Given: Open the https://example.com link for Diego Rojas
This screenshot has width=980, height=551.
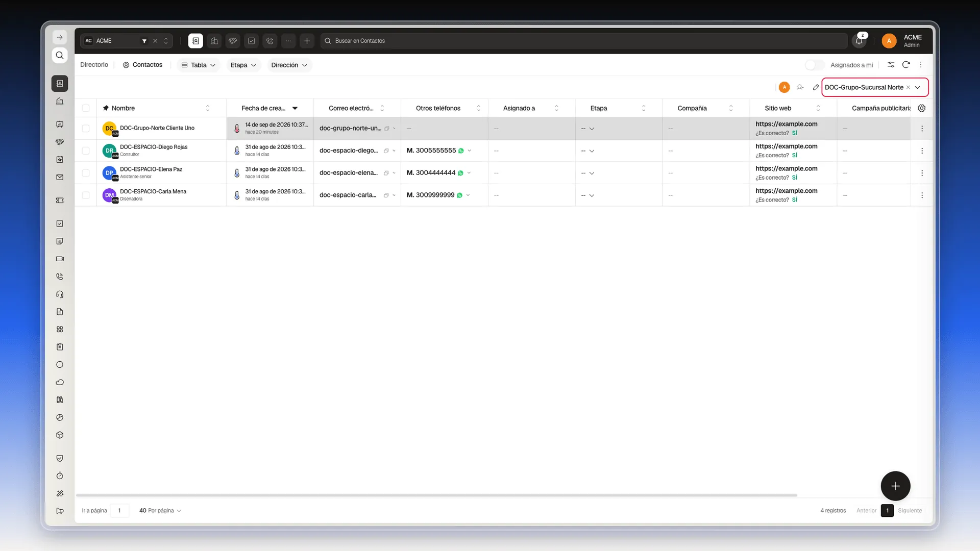Looking at the screenshot, I should (x=787, y=146).
